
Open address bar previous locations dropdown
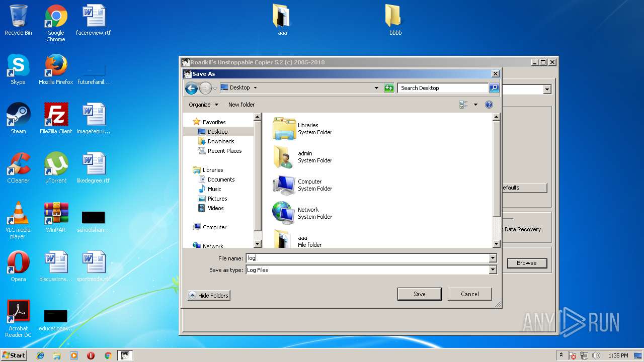pos(376,88)
